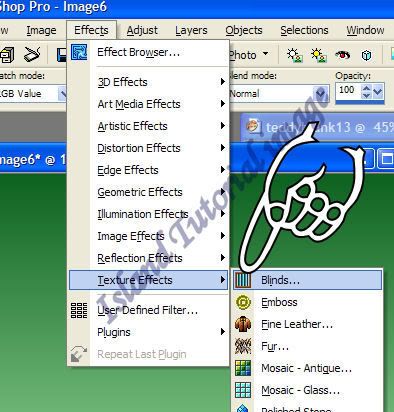394x412 pixels.
Task: Open the Effect Browser icon entry
Action: point(79,52)
